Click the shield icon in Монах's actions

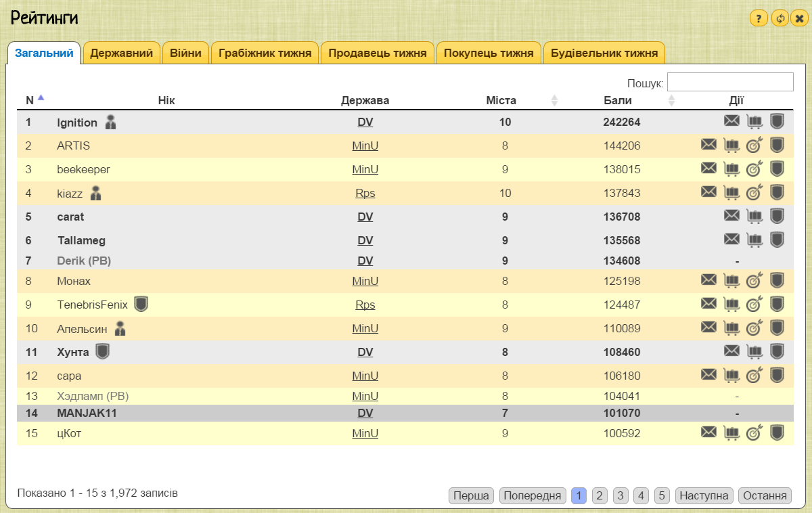coord(777,280)
